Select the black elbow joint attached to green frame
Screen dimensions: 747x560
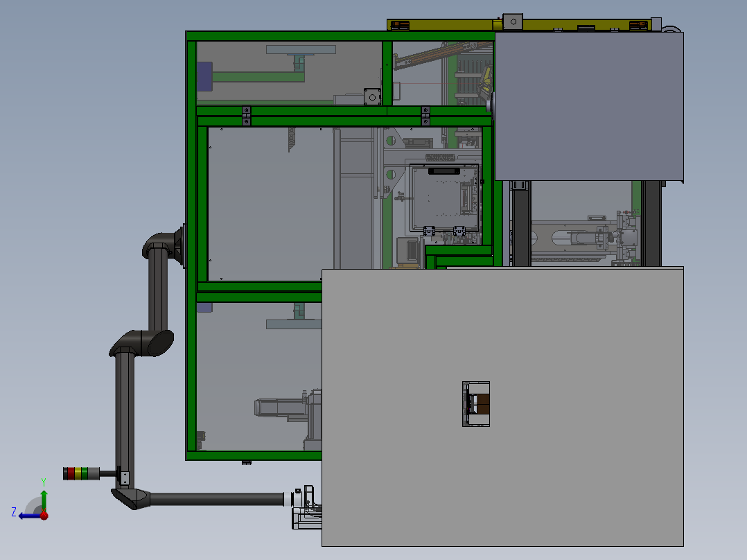164,247
